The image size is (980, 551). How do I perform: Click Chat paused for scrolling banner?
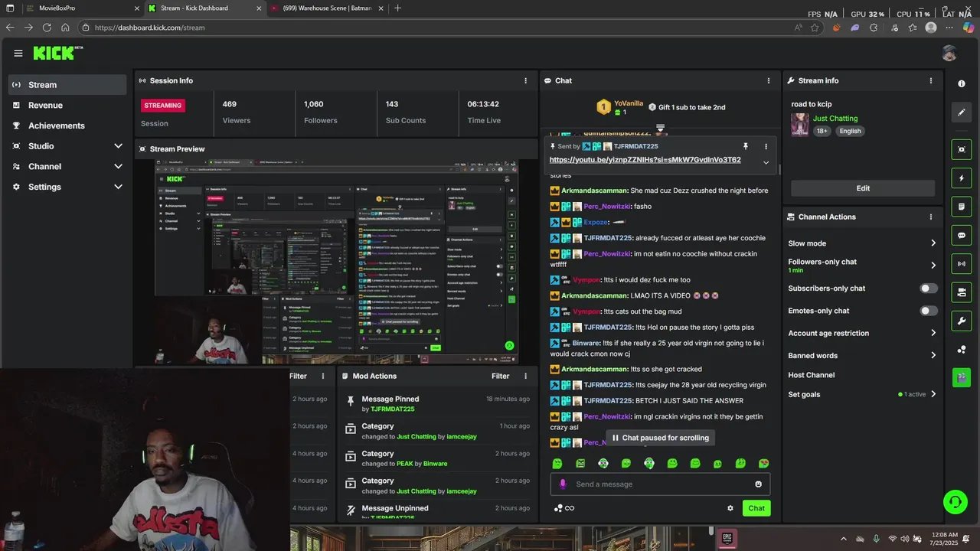tap(660, 438)
